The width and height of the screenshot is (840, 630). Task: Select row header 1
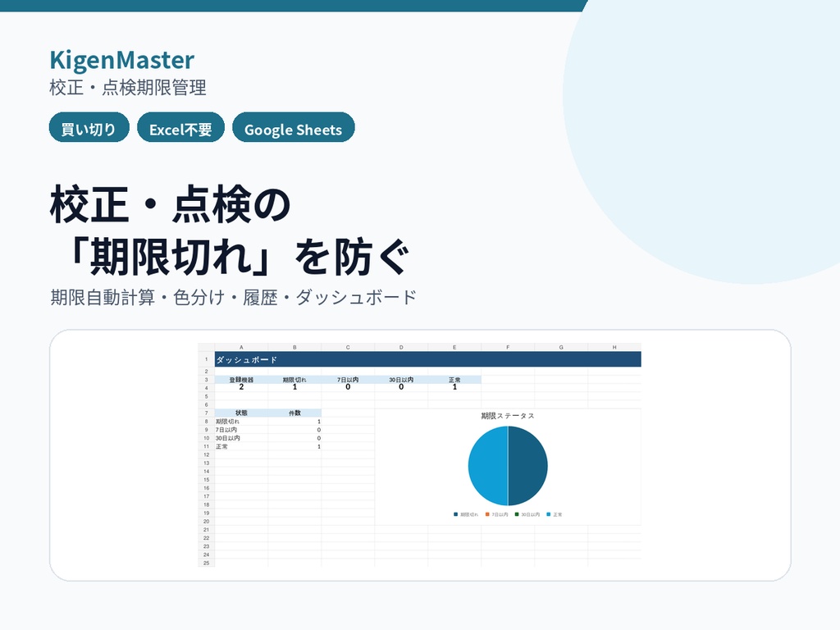pos(206,359)
